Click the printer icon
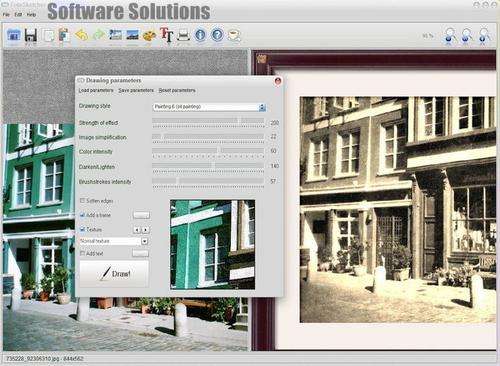Screen dimensions: 500x366 coord(183,35)
